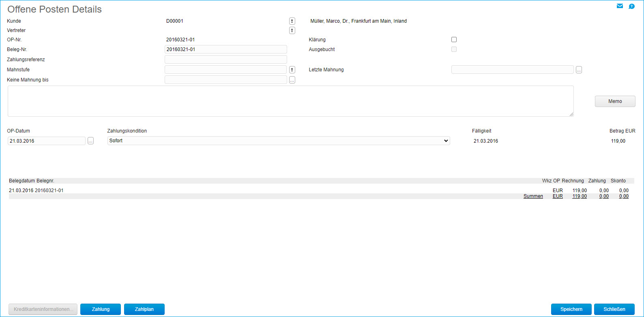The image size is (644, 317).
Task: Open the Zahlplan button
Action: coord(144,309)
